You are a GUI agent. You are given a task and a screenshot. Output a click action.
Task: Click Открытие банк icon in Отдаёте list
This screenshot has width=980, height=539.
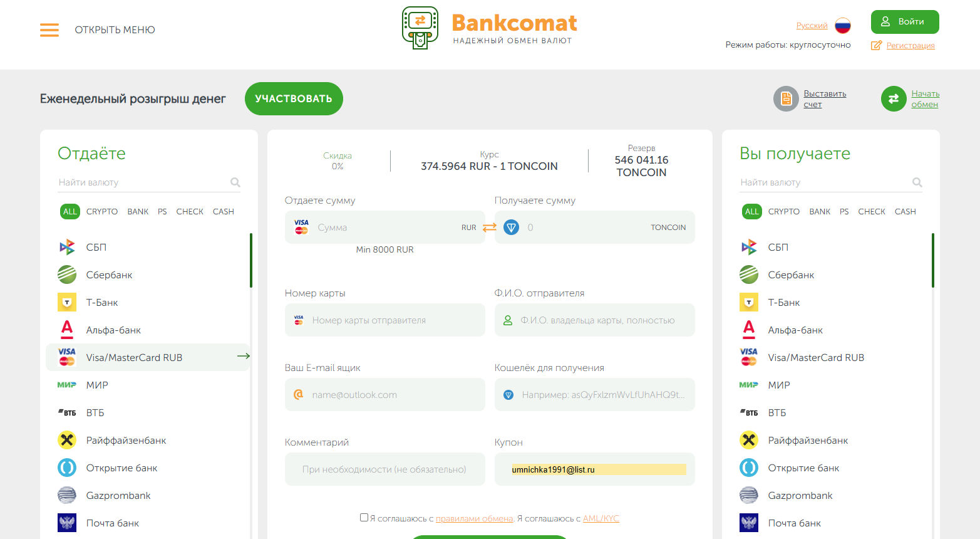(x=67, y=468)
